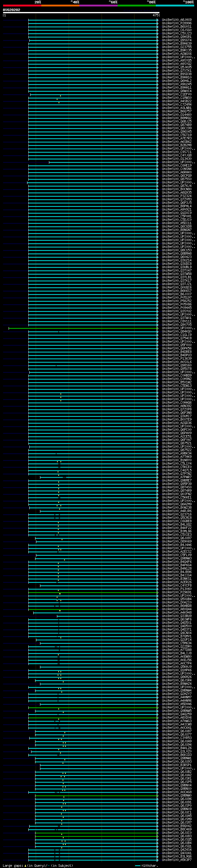Select hit label UniRef100_Q8C153
This screenshot has width=197, height=868.
point(177,250)
